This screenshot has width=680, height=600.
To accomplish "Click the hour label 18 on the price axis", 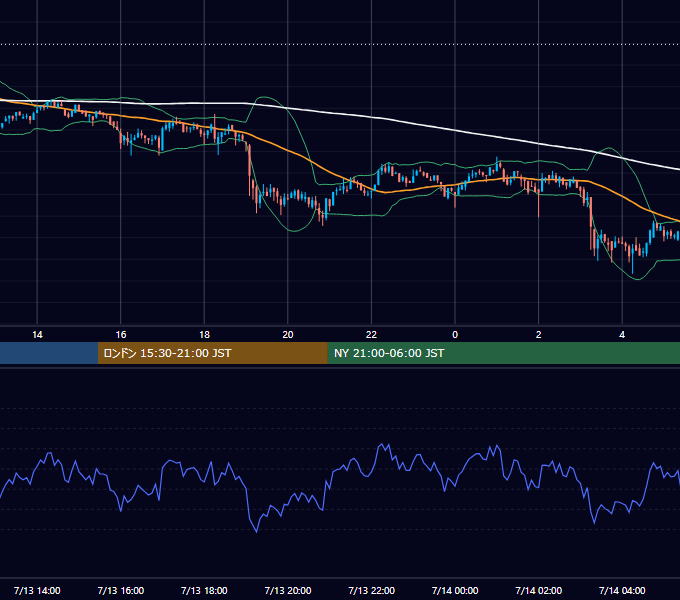I will tap(204, 335).
